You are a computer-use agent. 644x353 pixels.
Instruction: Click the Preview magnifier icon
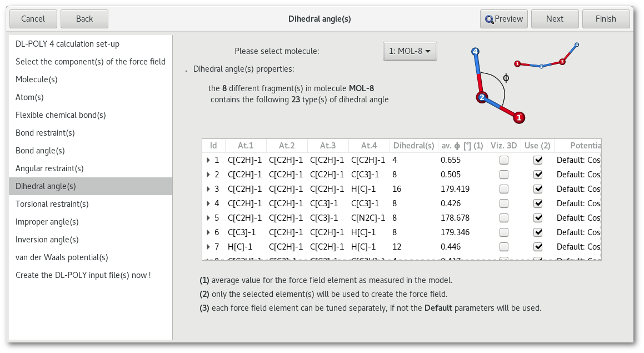click(490, 19)
